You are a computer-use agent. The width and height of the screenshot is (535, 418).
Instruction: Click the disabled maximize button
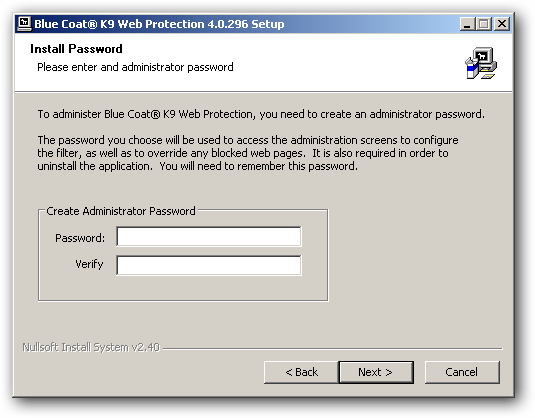(x=483, y=24)
